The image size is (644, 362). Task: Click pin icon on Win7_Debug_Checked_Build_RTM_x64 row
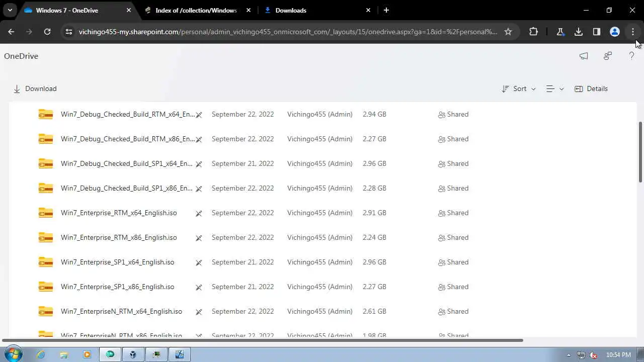coord(199,115)
